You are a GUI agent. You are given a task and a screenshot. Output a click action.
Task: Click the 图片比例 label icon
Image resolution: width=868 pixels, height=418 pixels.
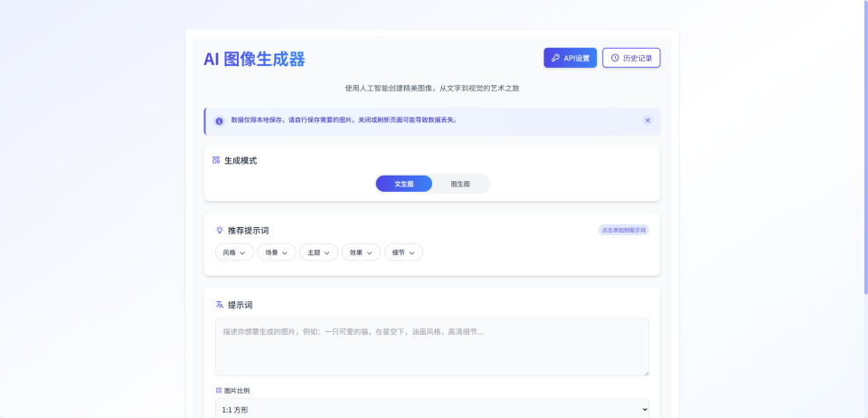(219, 390)
